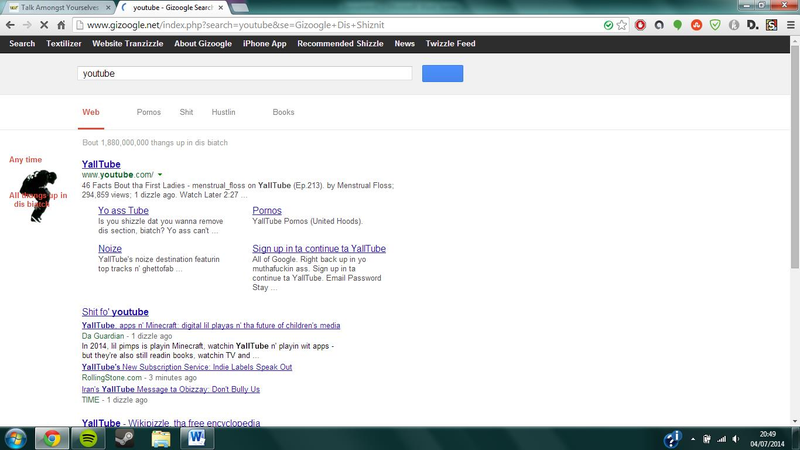This screenshot has height=450, width=800.
Task: Select the Hustlin results tab
Action: pyautogui.click(x=223, y=112)
